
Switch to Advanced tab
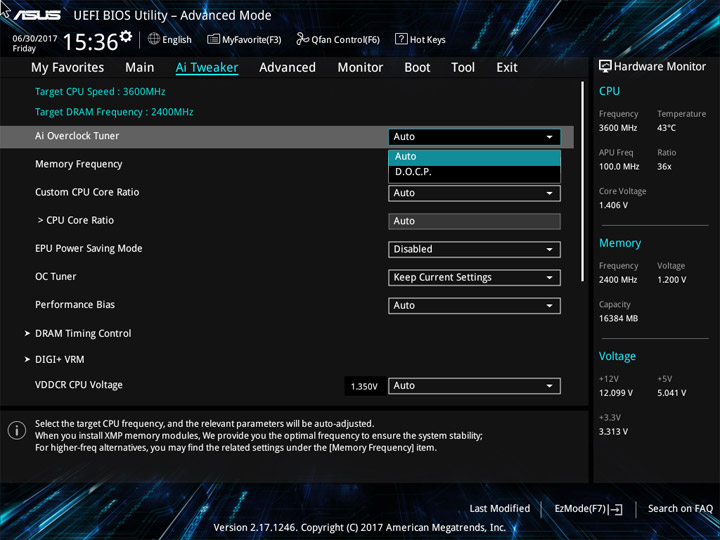[x=287, y=68]
